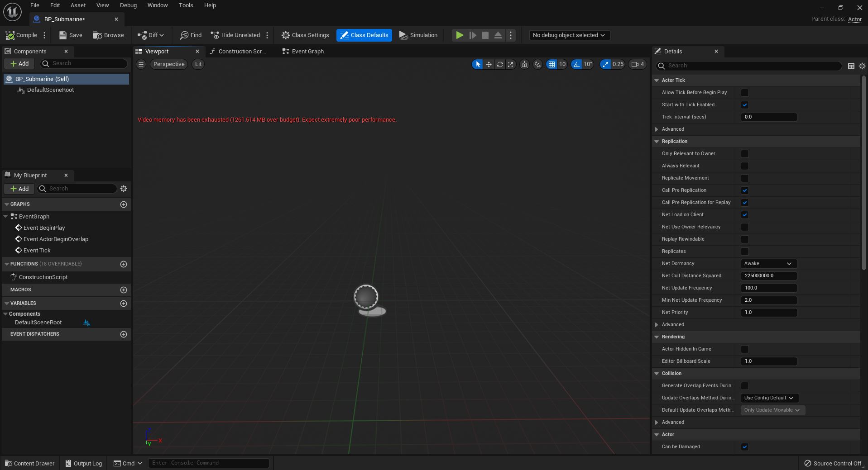868x470 pixels.
Task: Click the Class Settings button
Action: coord(305,35)
